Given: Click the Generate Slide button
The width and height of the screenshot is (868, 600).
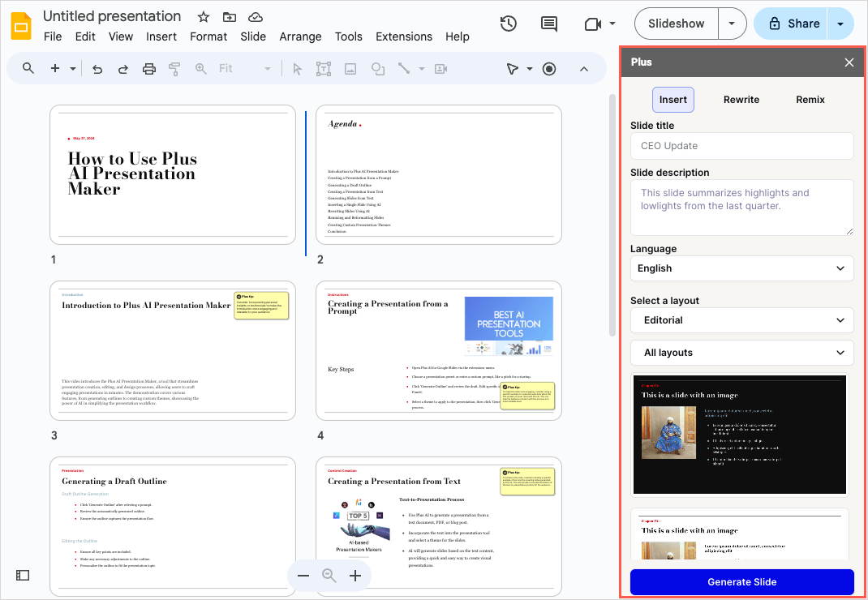Looking at the screenshot, I should [x=741, y=581].
